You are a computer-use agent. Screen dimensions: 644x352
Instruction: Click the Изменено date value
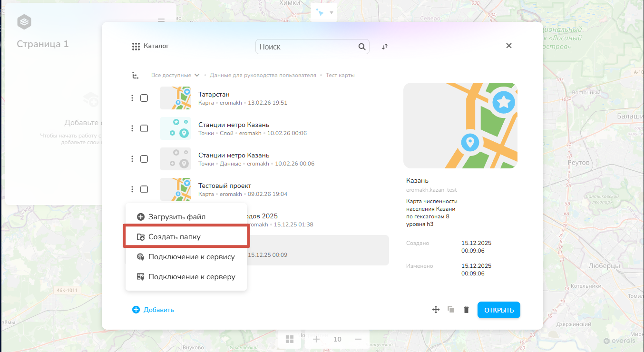click(x=476, y=270)
